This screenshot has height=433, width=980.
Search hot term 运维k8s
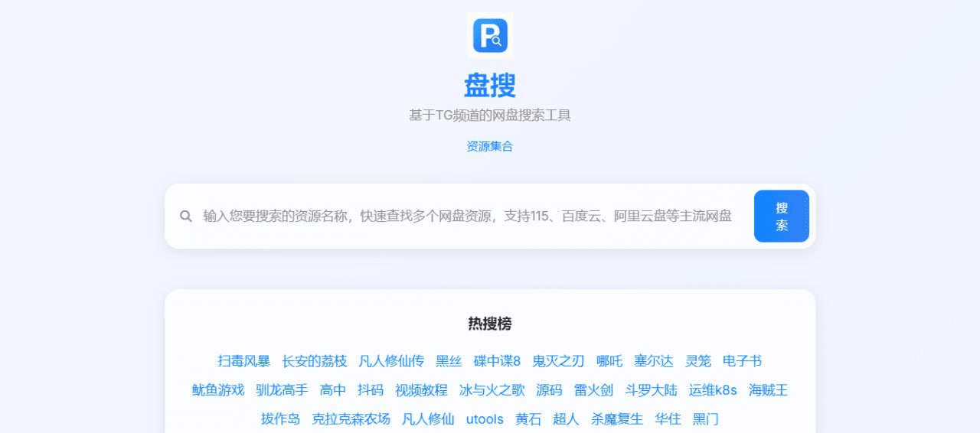point(713,390)
